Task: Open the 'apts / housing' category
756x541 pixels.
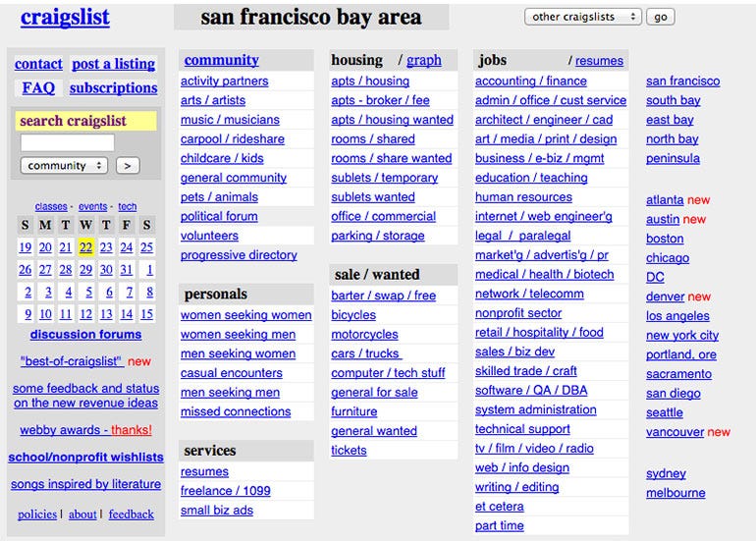Action: click(370, 81)
